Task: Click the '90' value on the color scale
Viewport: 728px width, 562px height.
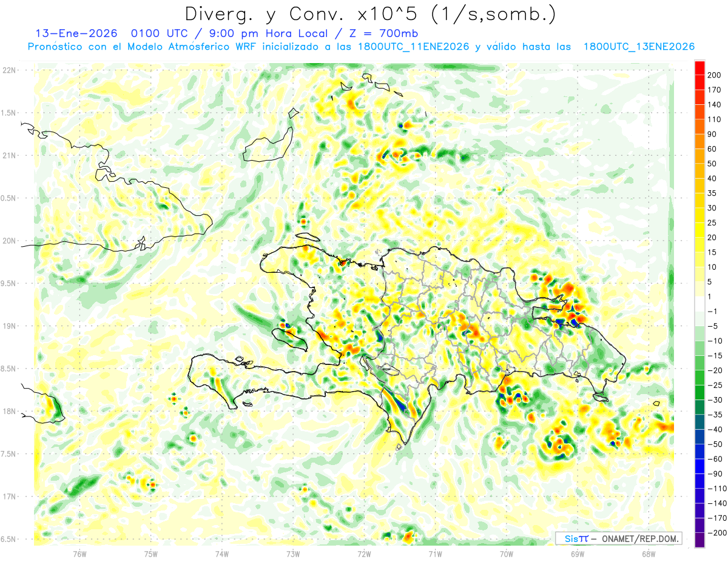Action: pos(712,134)
